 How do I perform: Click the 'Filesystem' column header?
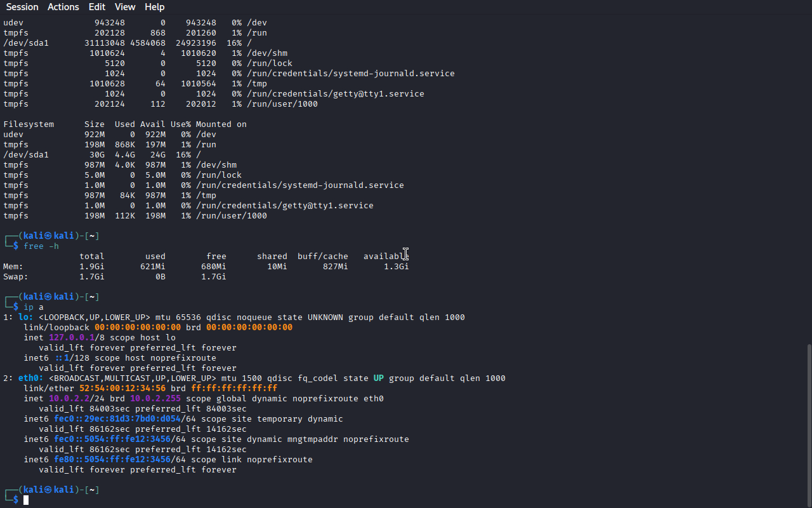[29, 124]
